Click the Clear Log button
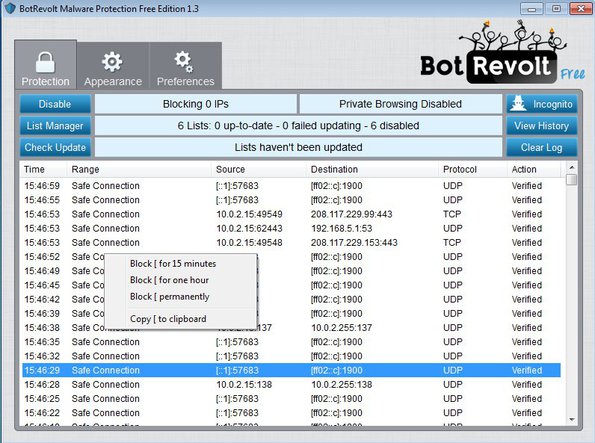This screenshot has height=443, width=595. [x=541, y=147]
